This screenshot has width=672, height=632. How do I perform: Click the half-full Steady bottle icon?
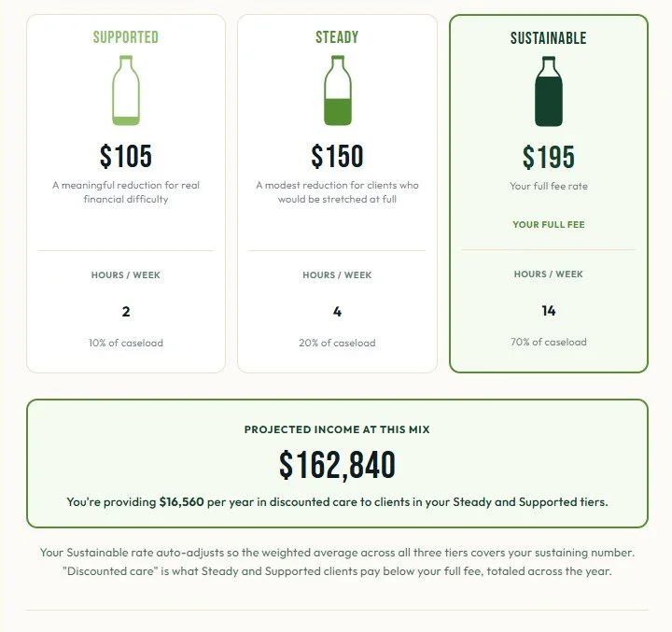click(x=338, y=91)
